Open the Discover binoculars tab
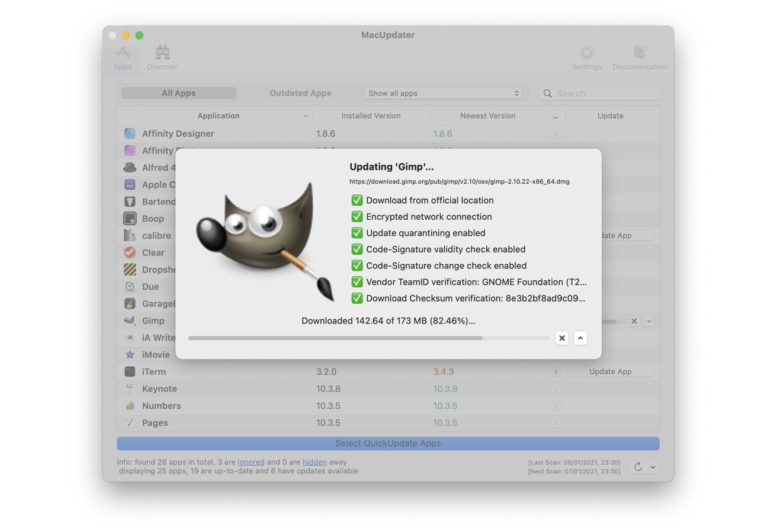This screenshot has width=777, height=532. coord(162,59)
